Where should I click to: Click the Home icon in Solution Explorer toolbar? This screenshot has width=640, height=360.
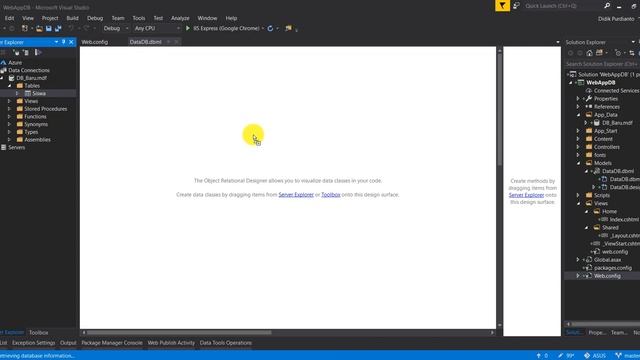(589, 53)
